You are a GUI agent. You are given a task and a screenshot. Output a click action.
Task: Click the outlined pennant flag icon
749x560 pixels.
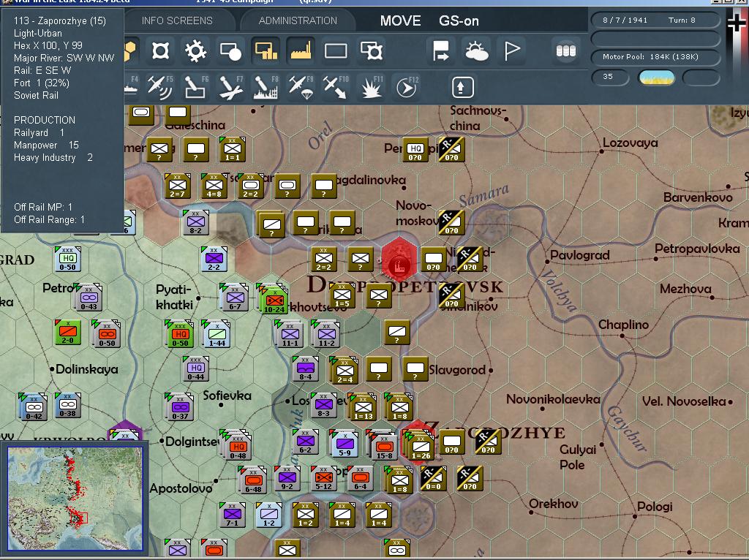[x=511, y=50]
